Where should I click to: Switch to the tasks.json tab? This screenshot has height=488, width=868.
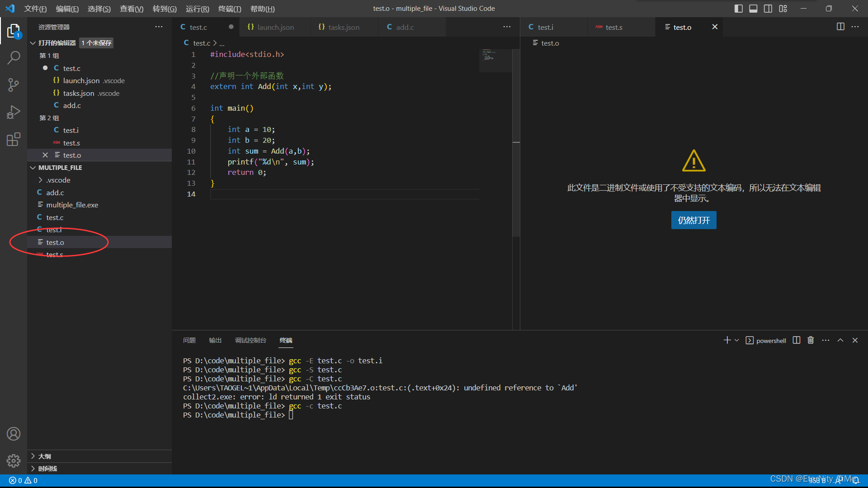[344, 27]
